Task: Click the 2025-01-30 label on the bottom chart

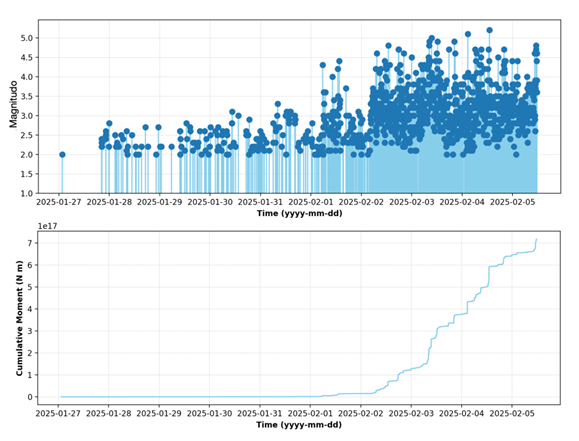Action: [209, 413]
